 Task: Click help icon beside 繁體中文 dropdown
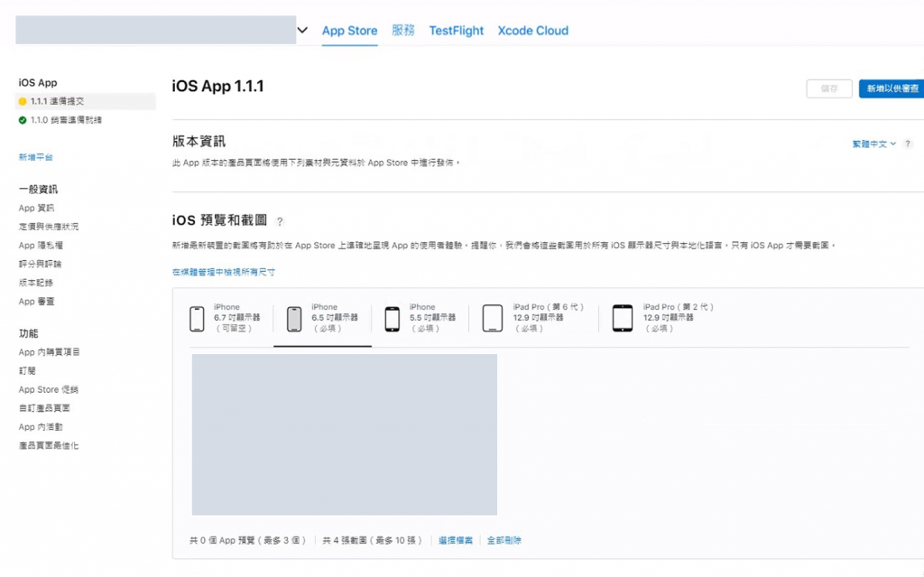(x=908, y=144)
